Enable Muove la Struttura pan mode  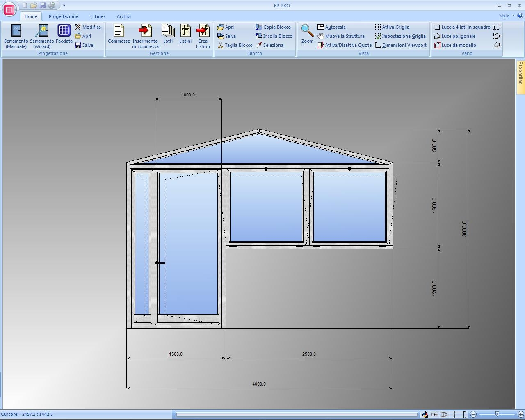click(341, 36)
